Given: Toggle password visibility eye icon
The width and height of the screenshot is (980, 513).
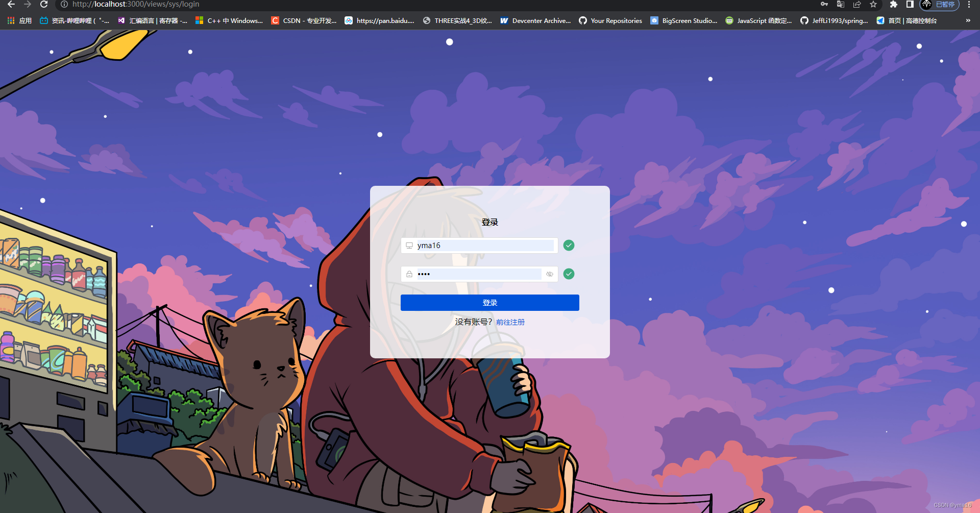Looking at the screenshot, I should click(550, 274).
